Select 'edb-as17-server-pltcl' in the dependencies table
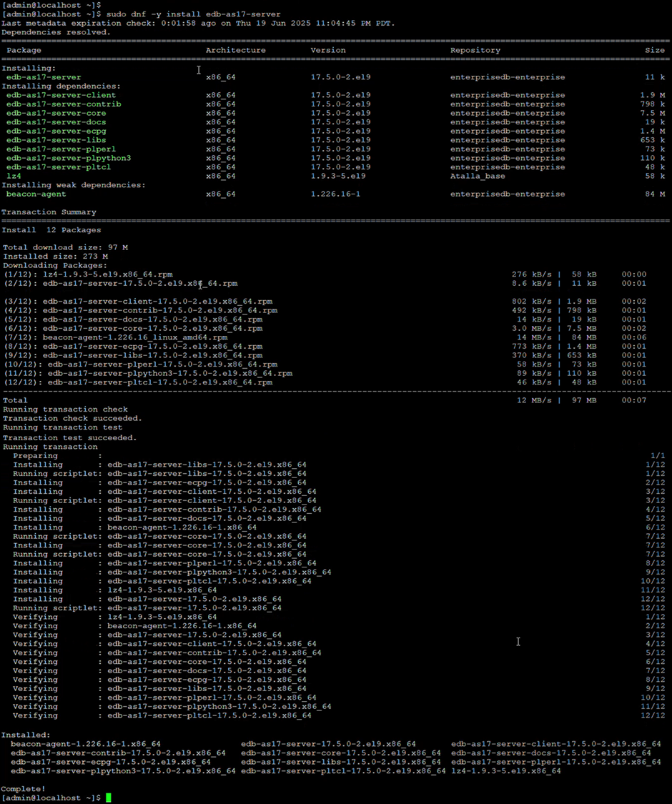The height and width of the screenshot is (804, 672). coord(59,167)
